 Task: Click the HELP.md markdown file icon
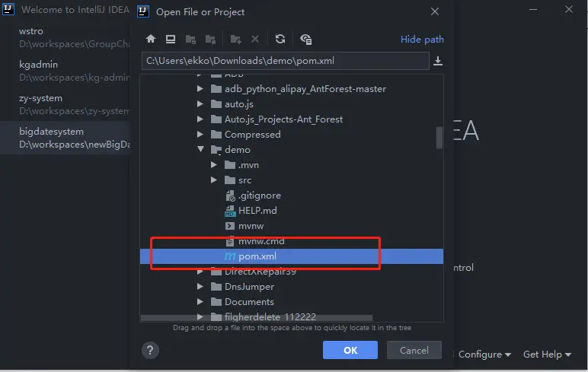click(230, 211)
